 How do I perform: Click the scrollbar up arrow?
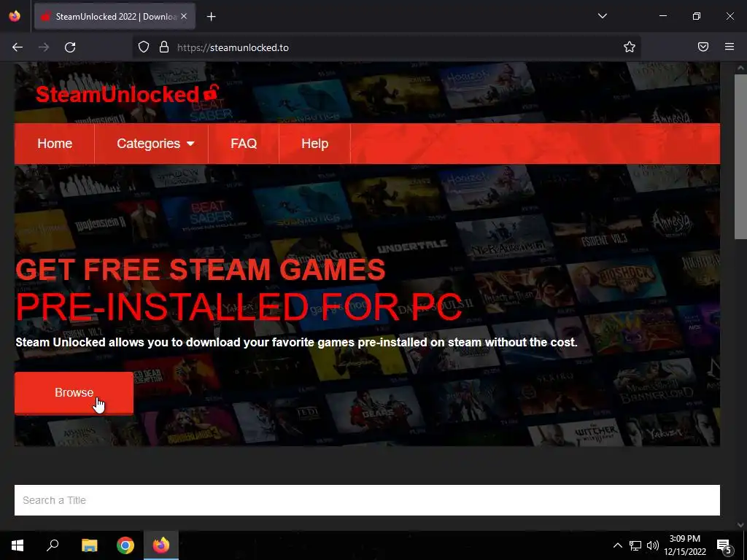coord(740,68)
